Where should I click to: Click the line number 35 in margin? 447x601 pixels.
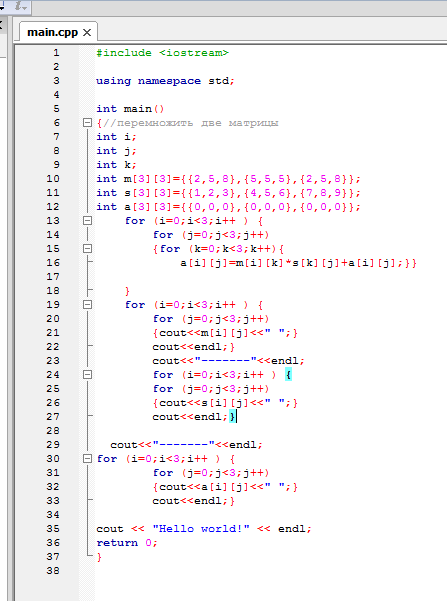point(53,529)
